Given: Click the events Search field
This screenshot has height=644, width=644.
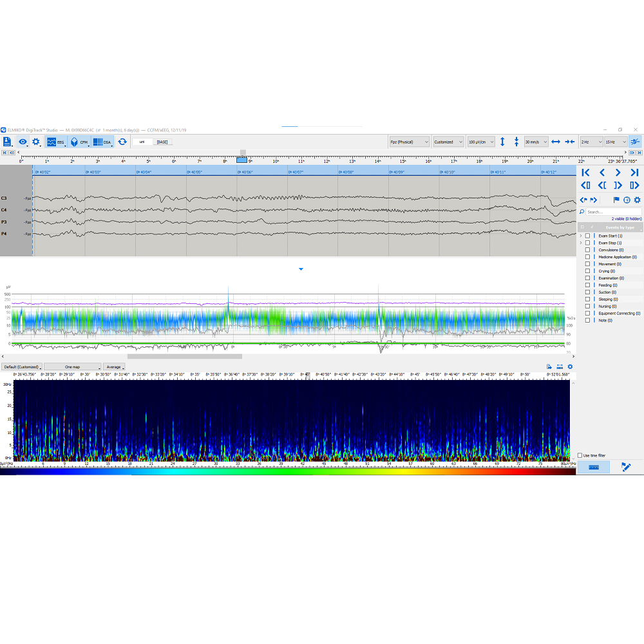Looking at the screenshot, I should [x=612, y=212].
